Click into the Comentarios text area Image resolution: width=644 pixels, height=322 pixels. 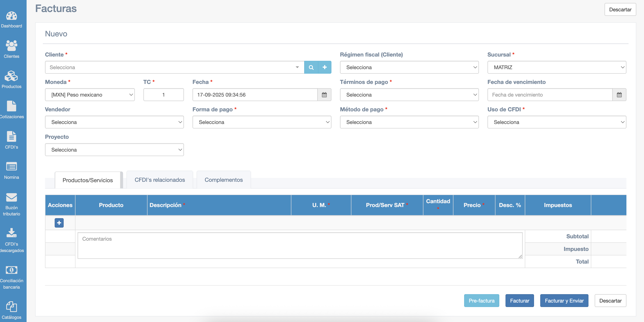(x=300, y=245)
